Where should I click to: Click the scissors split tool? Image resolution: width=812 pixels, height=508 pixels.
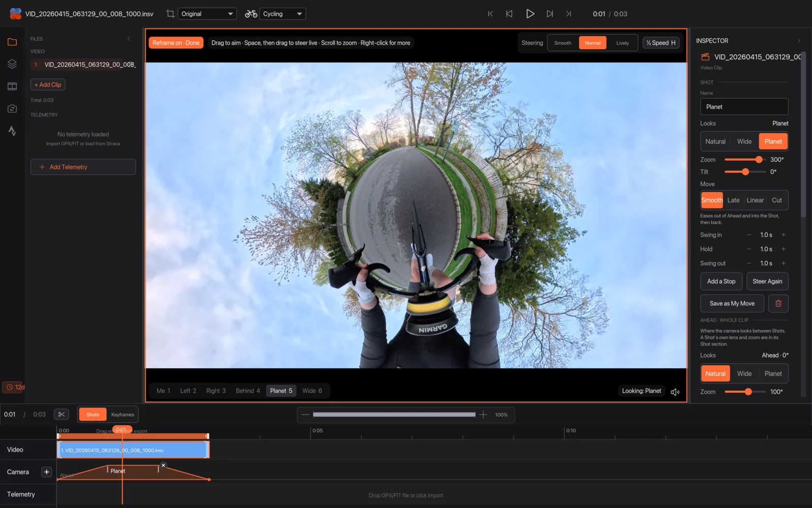[x=61, y=415]
